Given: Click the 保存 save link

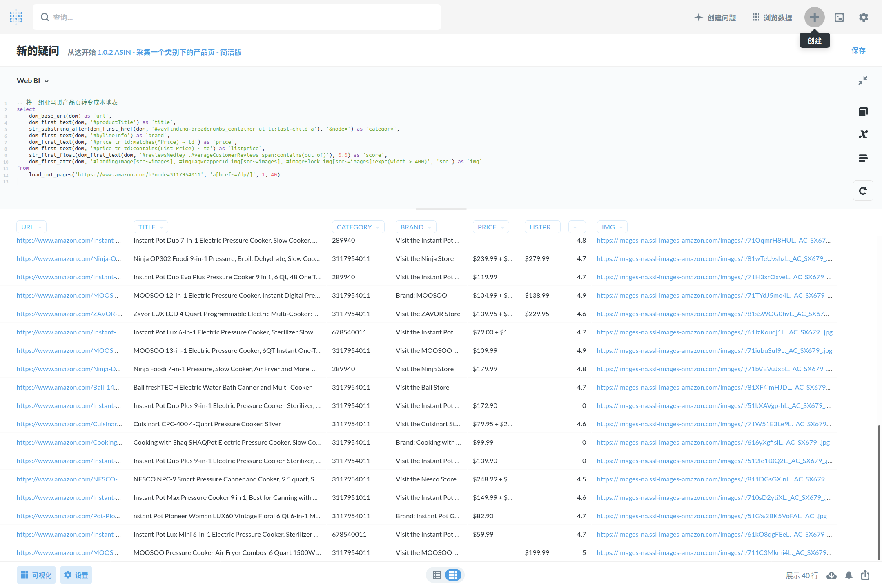Looking at the screenshot, I should tap(858, 51).
